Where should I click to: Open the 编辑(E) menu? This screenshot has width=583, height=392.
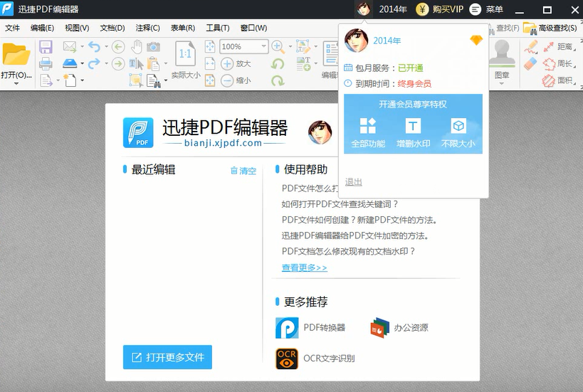43,28
